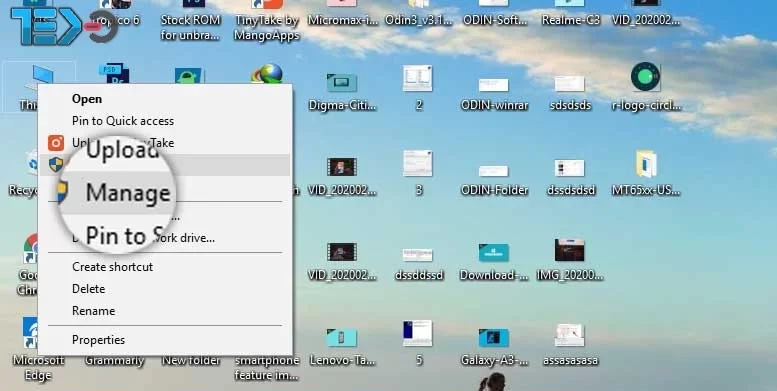
Task: Select Create shortcut in context menu
Action: tap(112, 267)
